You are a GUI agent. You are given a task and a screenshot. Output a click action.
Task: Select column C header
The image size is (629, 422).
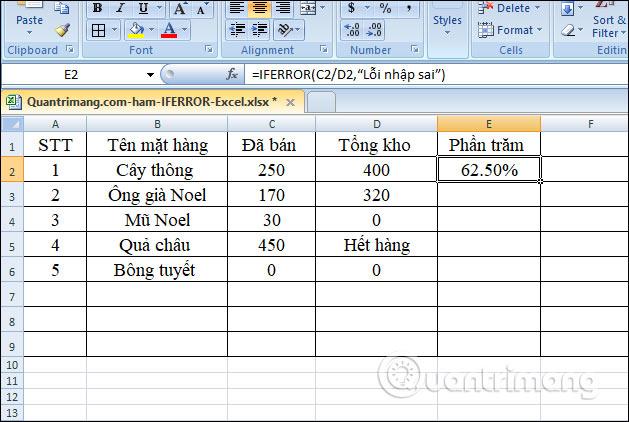point(272,124)
